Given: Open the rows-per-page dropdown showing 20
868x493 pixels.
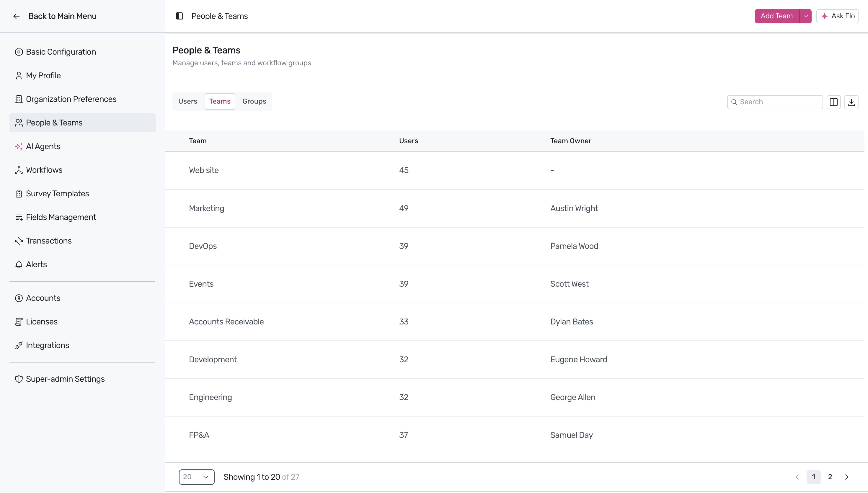Looking at the screenshot, I should (197, 477).
